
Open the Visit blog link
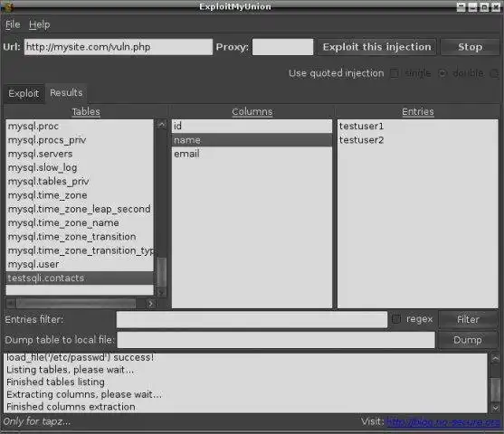click(x=443, y=421)
